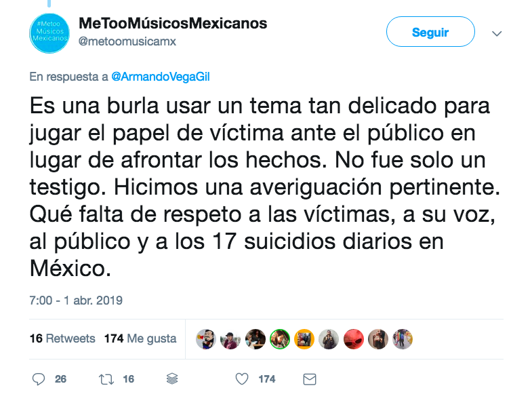The width and height of the screenshot is (532, 407).
Task: Expand the tweet options chevron
Action: click(497, 33)
